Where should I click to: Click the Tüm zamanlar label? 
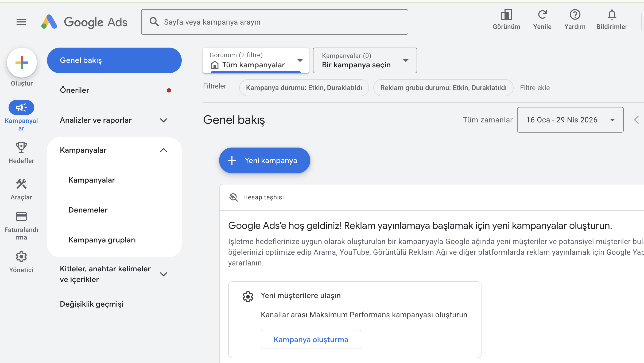pos(488,120)
